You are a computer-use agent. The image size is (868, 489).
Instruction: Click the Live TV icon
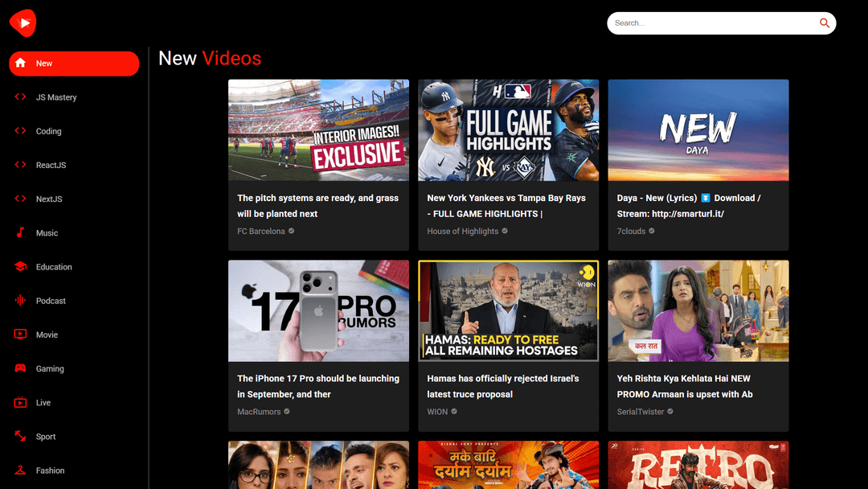click(20, 402)
